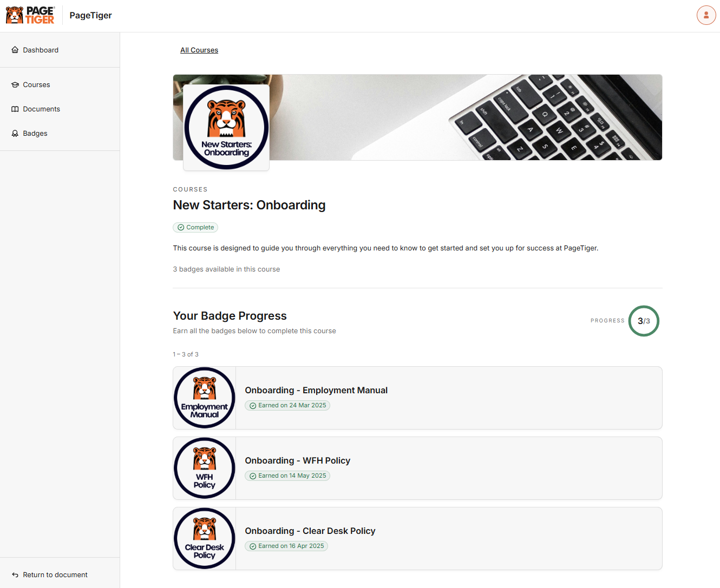Select Return to document link text
This screenshot has height=588, width=720.
pos(55,575)
